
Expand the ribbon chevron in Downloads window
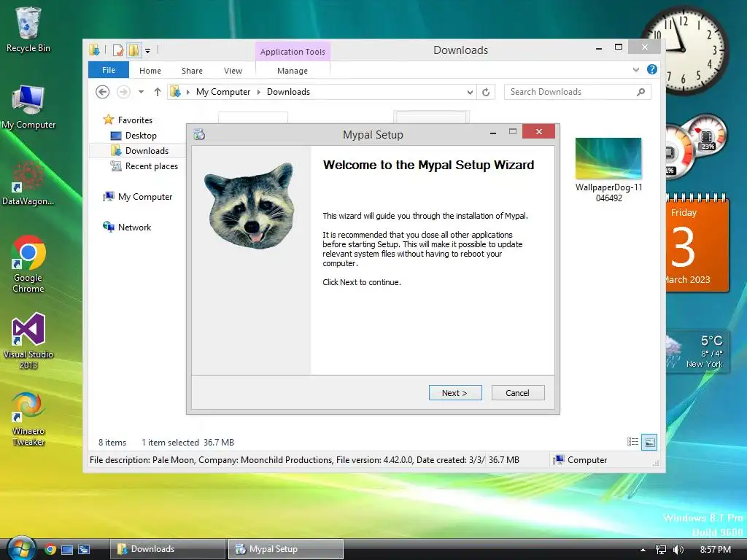tap(636, 70)
